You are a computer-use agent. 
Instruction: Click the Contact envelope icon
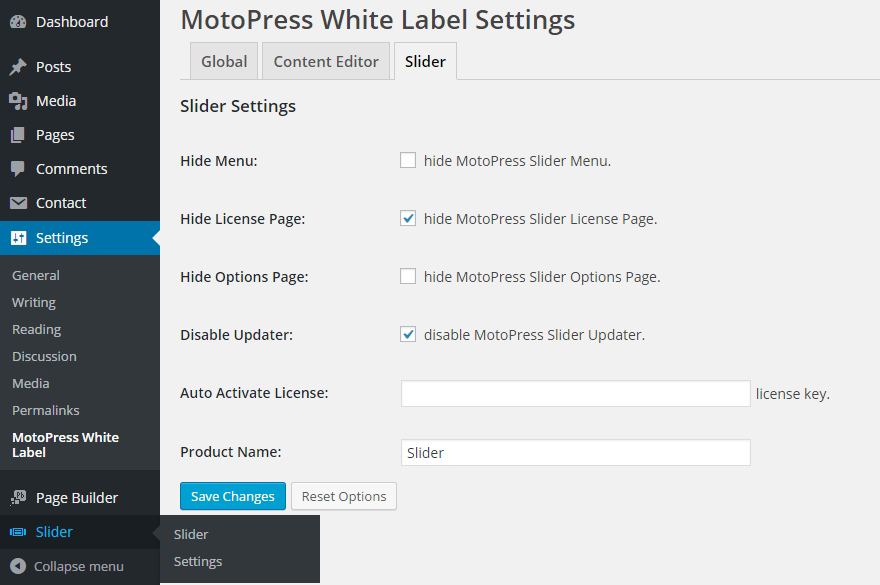(18, 203)
